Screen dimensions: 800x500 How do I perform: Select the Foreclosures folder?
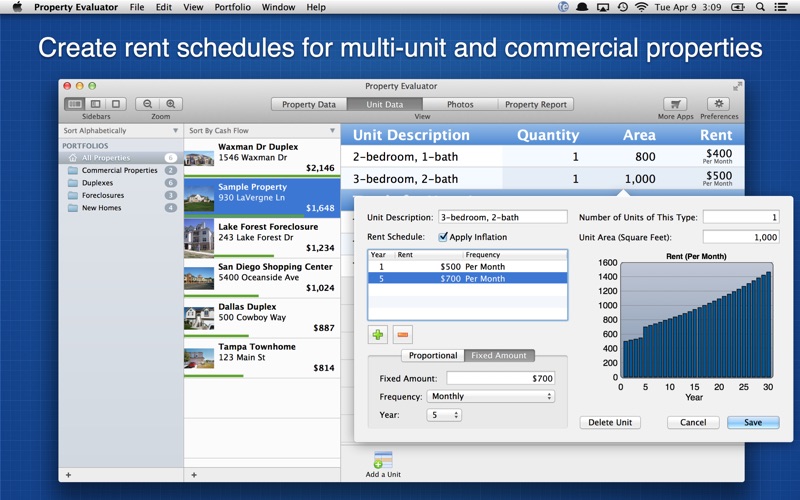[121, 195]
